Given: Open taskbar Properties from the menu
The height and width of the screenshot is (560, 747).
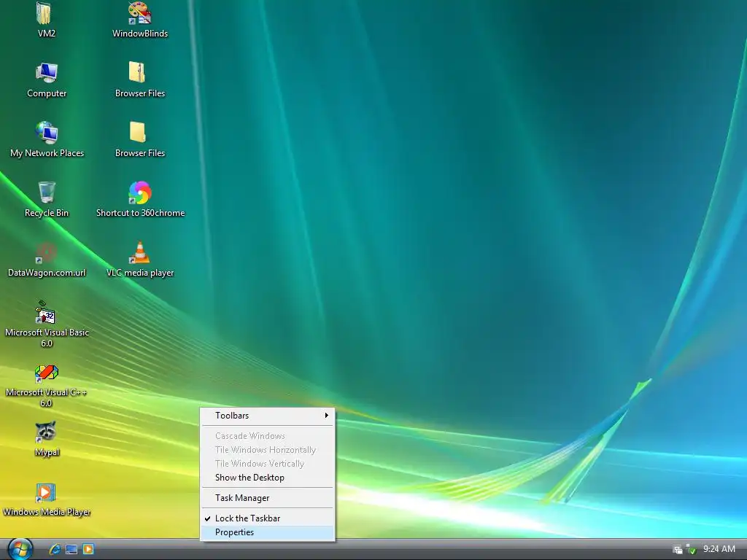Looking at the screenshot, I should (x=267, y=532).
